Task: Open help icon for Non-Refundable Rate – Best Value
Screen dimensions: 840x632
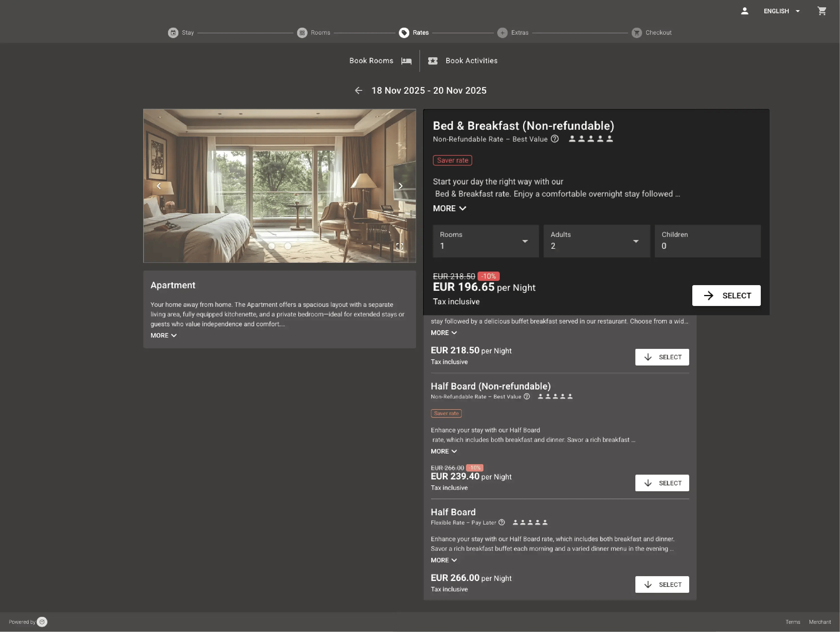Action: coord(554,139)
